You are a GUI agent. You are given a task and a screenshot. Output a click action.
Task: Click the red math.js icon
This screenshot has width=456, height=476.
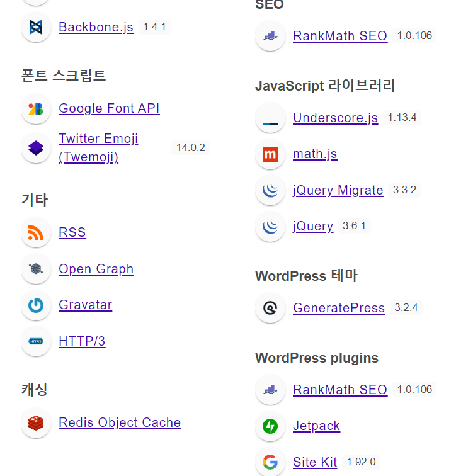click(x=270, y=154)
